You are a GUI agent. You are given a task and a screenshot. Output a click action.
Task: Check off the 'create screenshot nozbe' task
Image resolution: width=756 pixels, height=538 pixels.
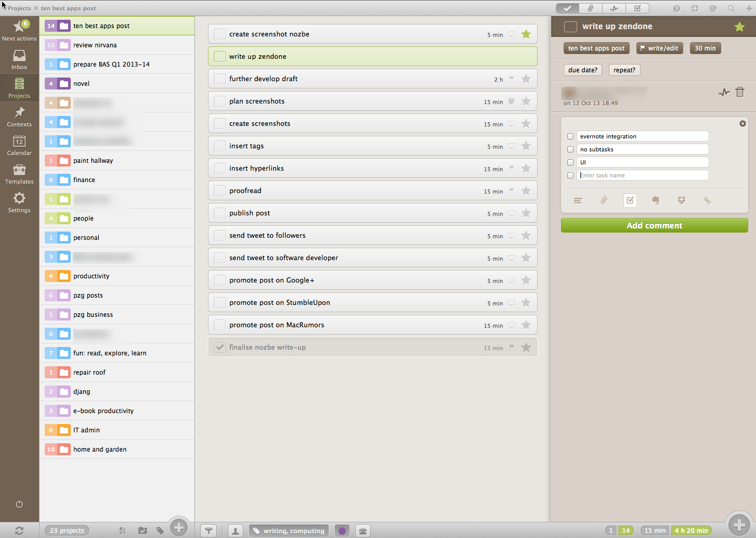pos(220,34)
